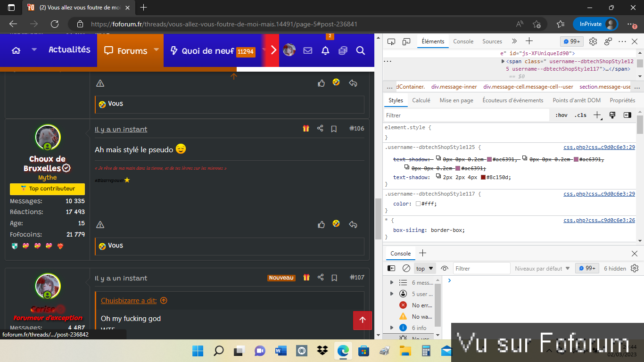The width and height of the screenshot is (644, 362).
Task: Click the styles 'Filtrer' input field
Action: pos(466,115)
